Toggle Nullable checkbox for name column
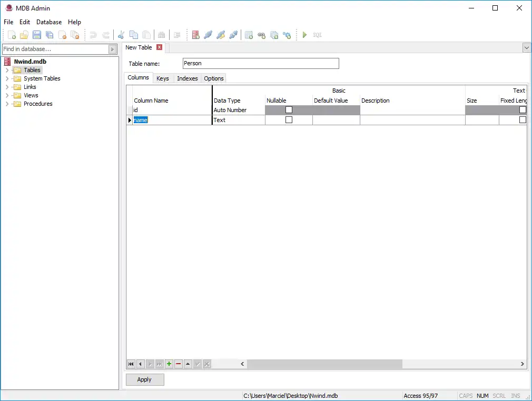This screenshot has height=401, width=532. coord(289,120)
